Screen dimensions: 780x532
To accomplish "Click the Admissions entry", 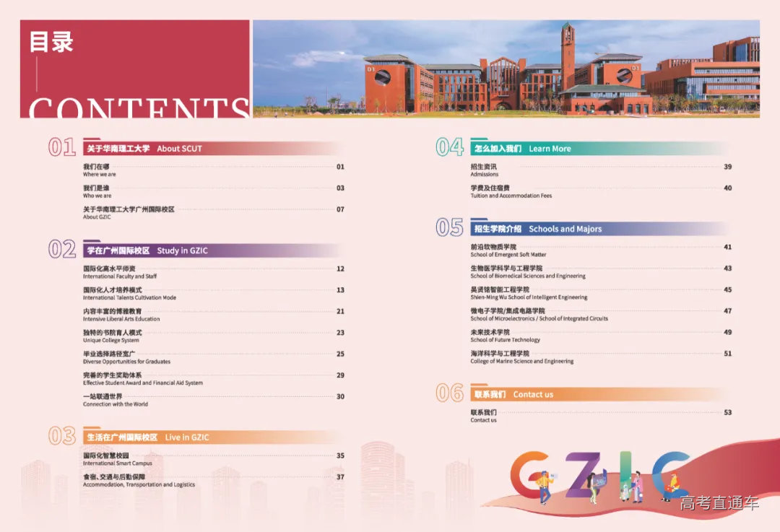I will click(x=484, y=170).
